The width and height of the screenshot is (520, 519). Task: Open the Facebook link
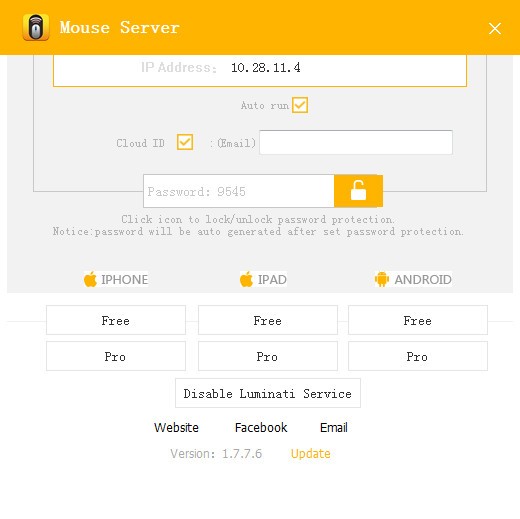pyautogui.click(x=261, y=427)
